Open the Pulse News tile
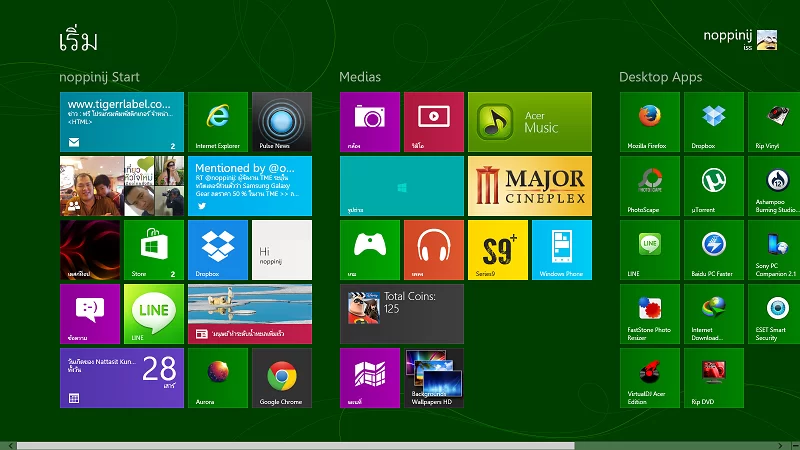This screenshot has width=800, height=450. 282,122
